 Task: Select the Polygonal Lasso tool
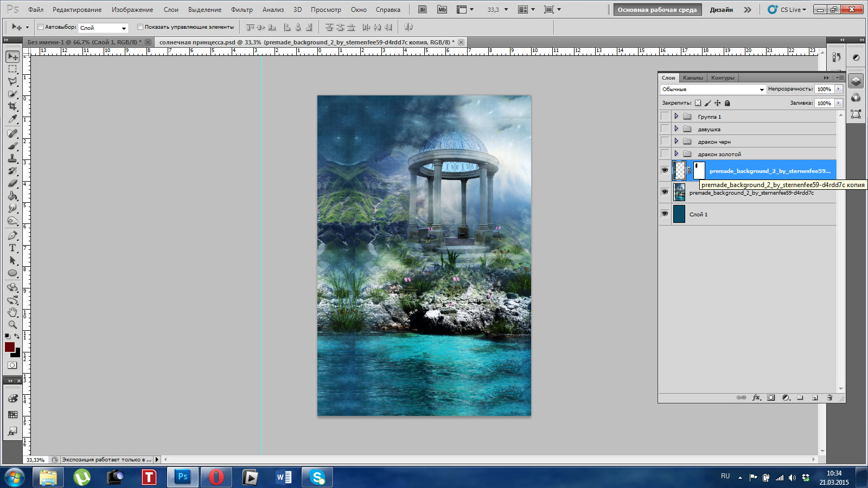click(12, 81)
